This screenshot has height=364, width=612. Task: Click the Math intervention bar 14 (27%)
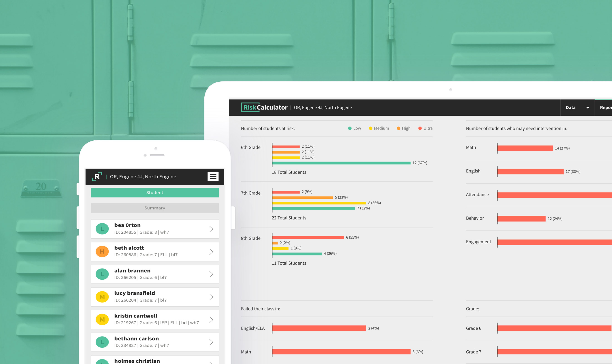pos(525,148)
